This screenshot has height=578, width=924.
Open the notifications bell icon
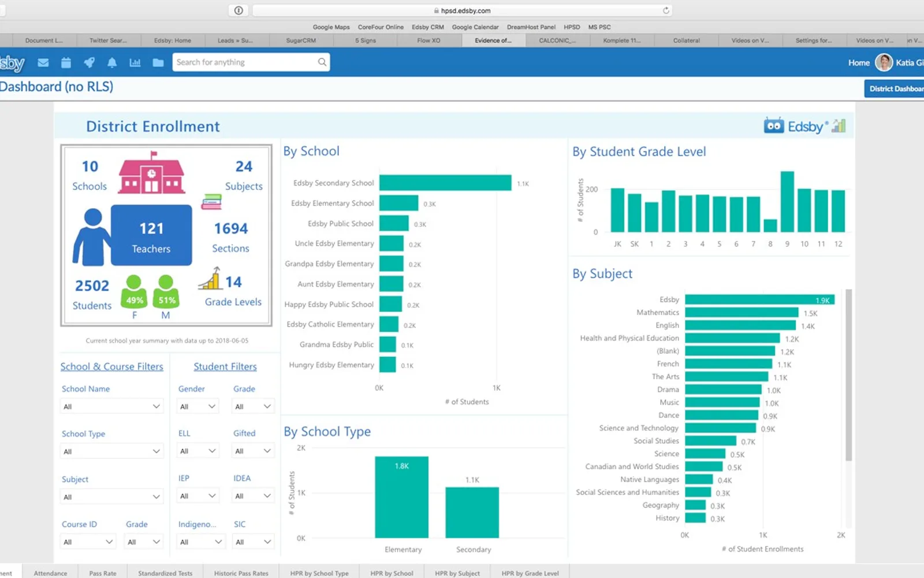112,62
